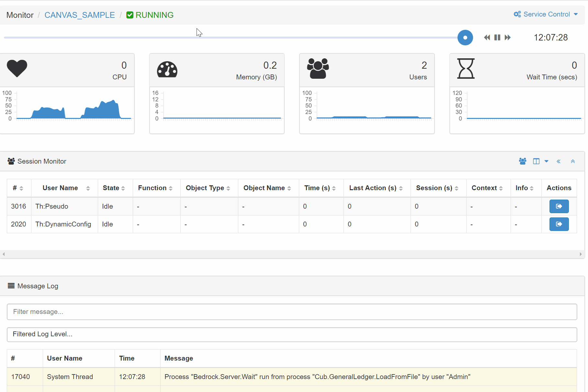Disconnect the Th:DynamicConfig session

pyautogui.click(x=559, y=224)
